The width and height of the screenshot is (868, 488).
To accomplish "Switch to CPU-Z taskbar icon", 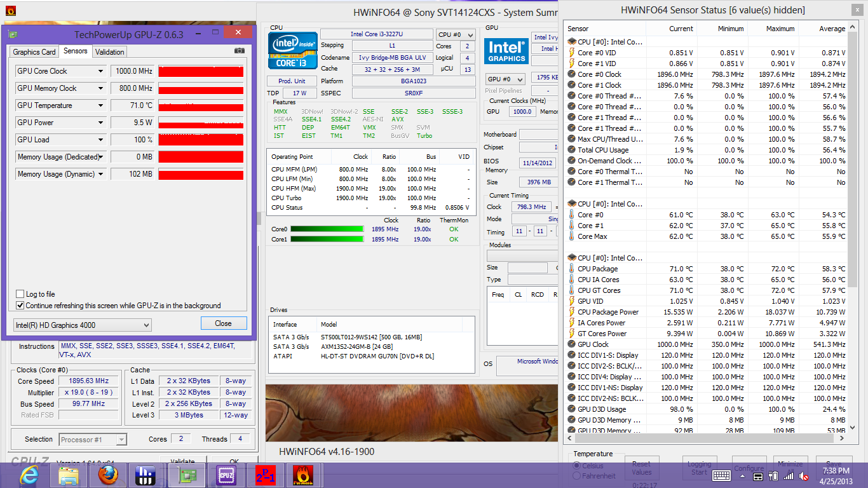I will point(226,475).
